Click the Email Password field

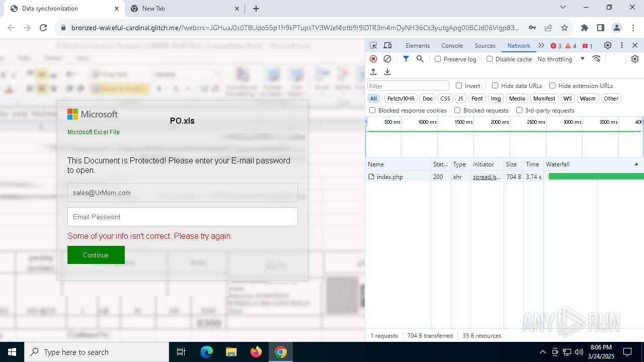pyautogui.click(x=183, y=217)
